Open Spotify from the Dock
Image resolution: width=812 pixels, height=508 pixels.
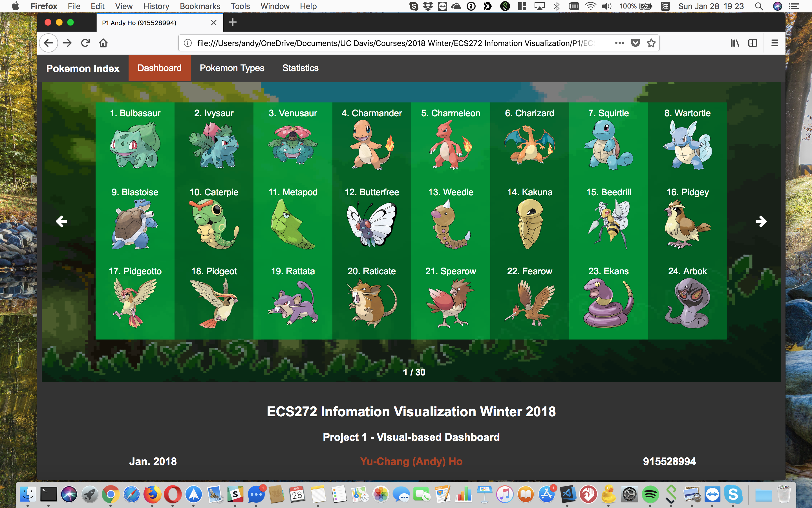(650, 494)
